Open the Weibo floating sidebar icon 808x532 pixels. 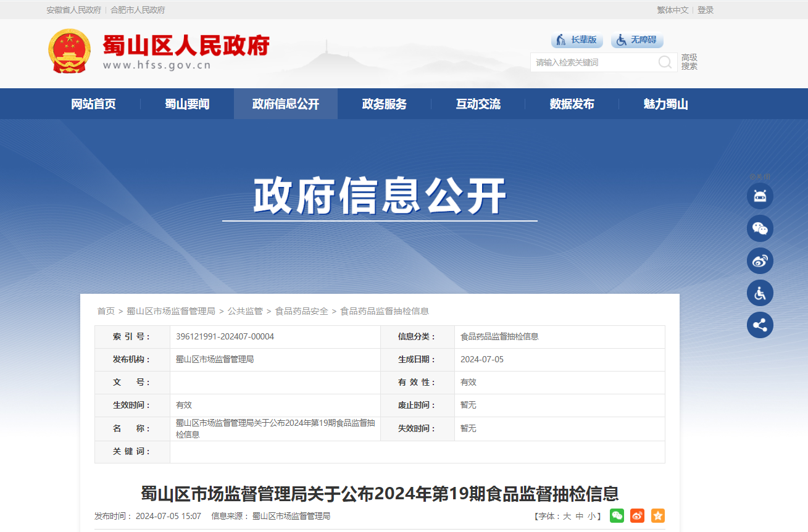tap(760, 261)
